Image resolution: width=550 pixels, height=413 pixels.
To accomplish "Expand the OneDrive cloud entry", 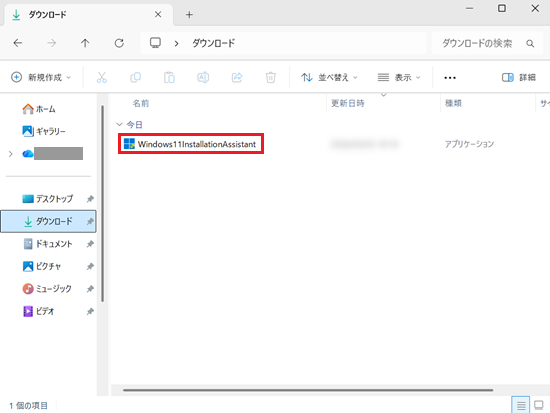I will (x=11, y=154).
